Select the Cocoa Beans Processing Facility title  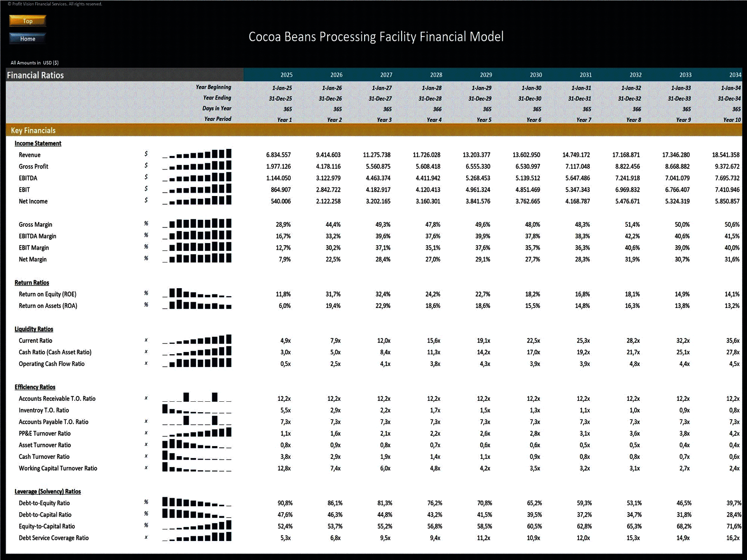click(x=376, y=37)
